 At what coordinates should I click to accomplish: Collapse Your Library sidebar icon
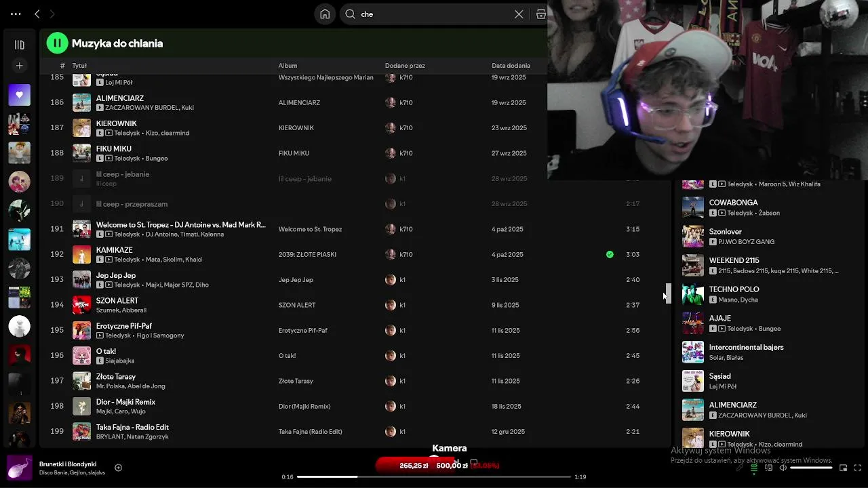[19, 45]
